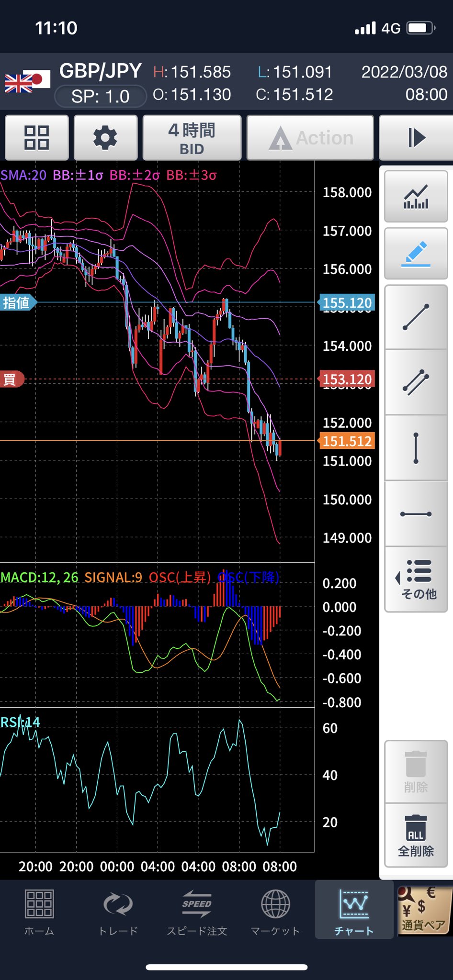Open chart settings gear
This screenshot has height=980, width=453.
(105, 138)
